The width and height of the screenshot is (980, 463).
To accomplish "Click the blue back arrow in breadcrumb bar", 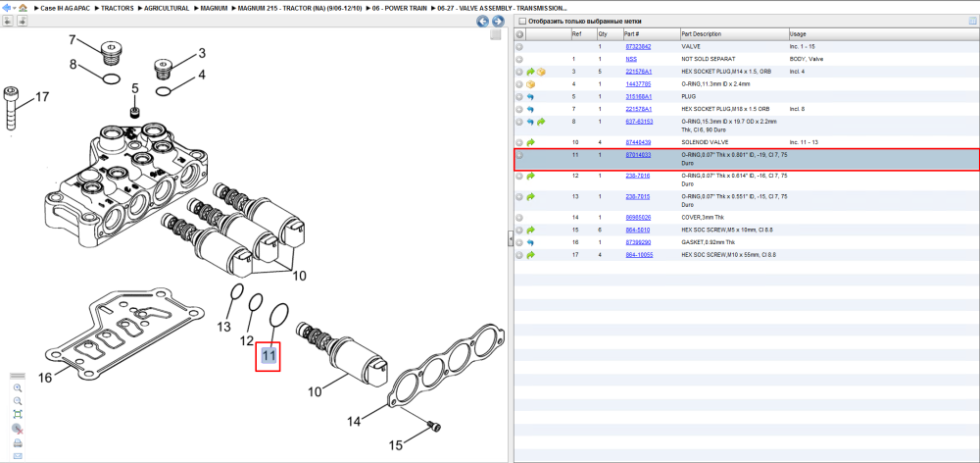I will (6, 8).
